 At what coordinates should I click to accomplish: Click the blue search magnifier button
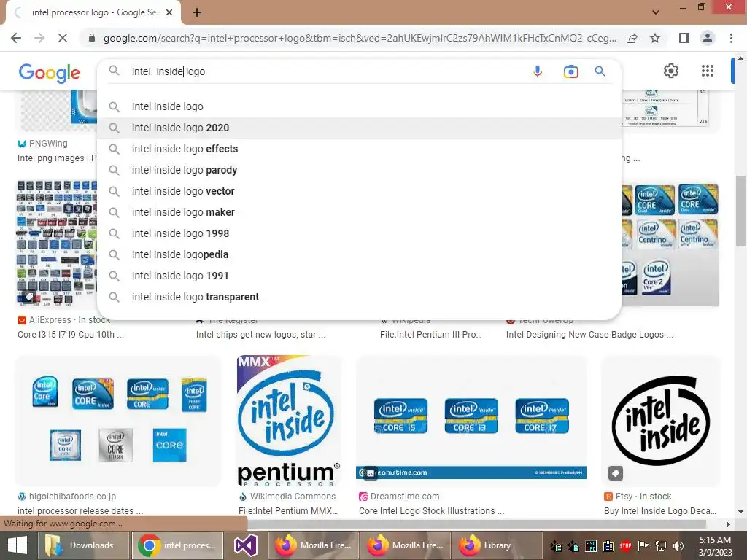point(600,71)
